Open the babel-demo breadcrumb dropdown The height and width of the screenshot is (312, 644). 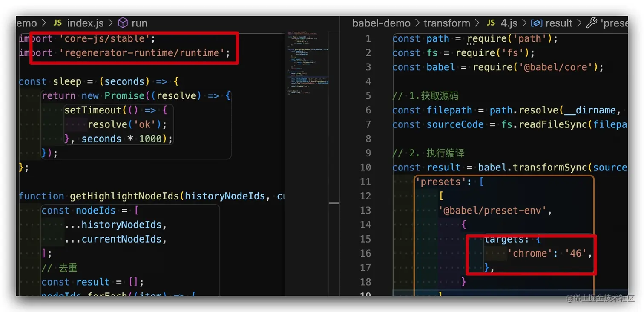[381, 23]
